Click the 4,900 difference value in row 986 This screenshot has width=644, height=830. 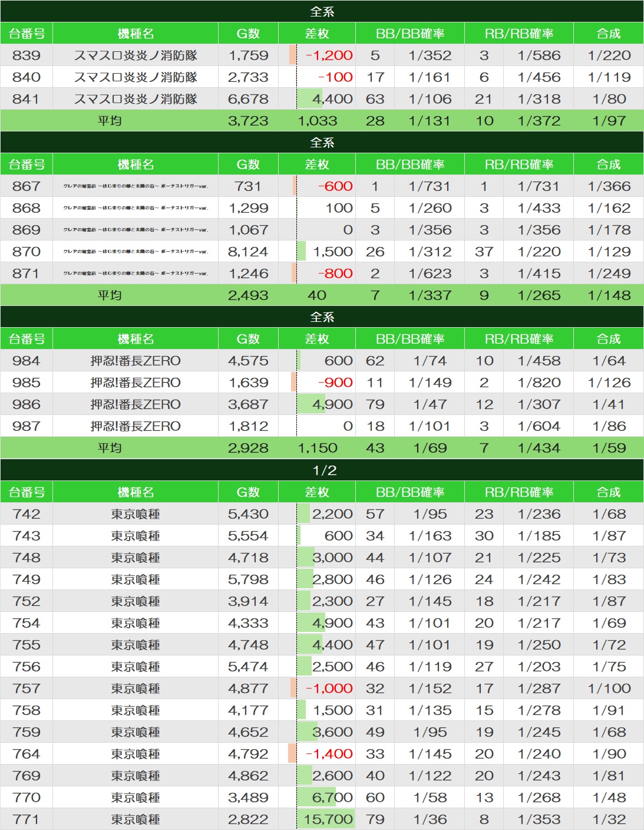pos(332,404)
